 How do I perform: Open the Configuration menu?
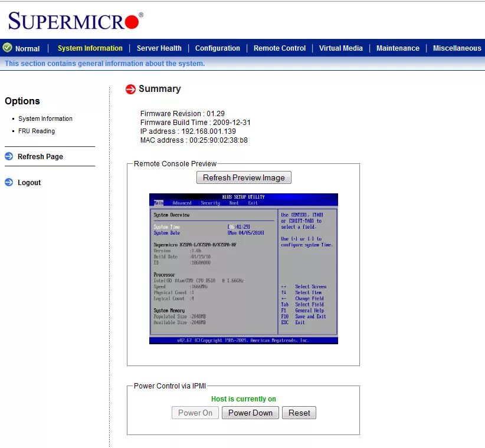point(218,48)
